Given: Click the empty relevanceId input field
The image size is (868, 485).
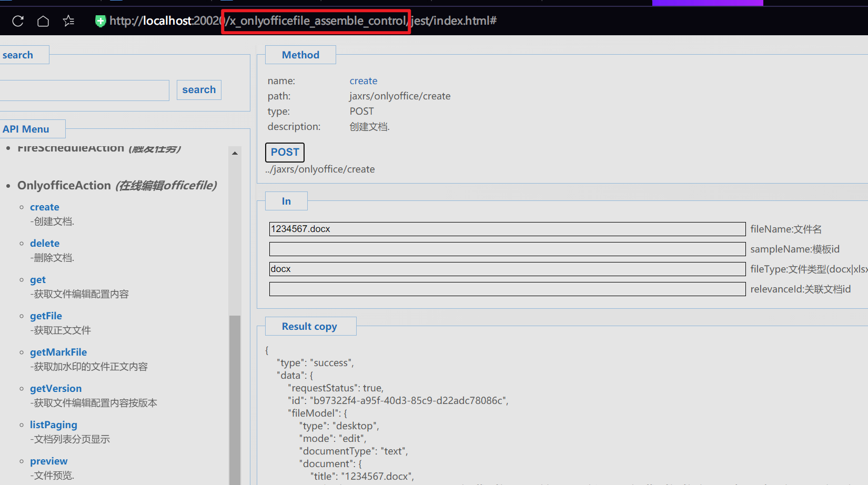Looking at the screenshot, I should coord(507,289).
